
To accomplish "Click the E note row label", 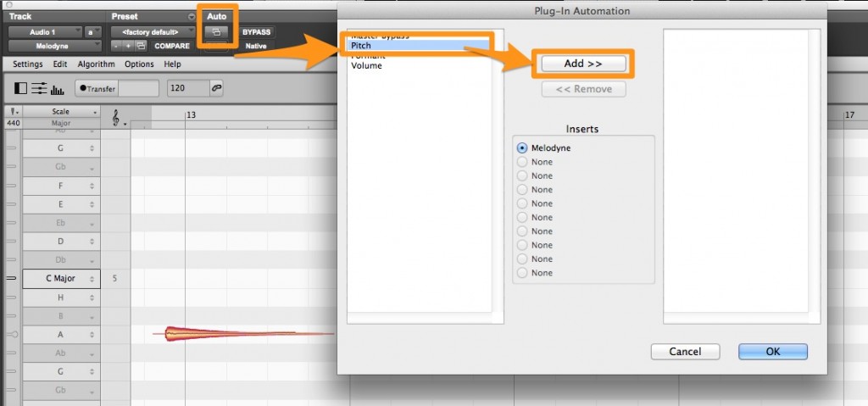I will [x=61, y=204].
